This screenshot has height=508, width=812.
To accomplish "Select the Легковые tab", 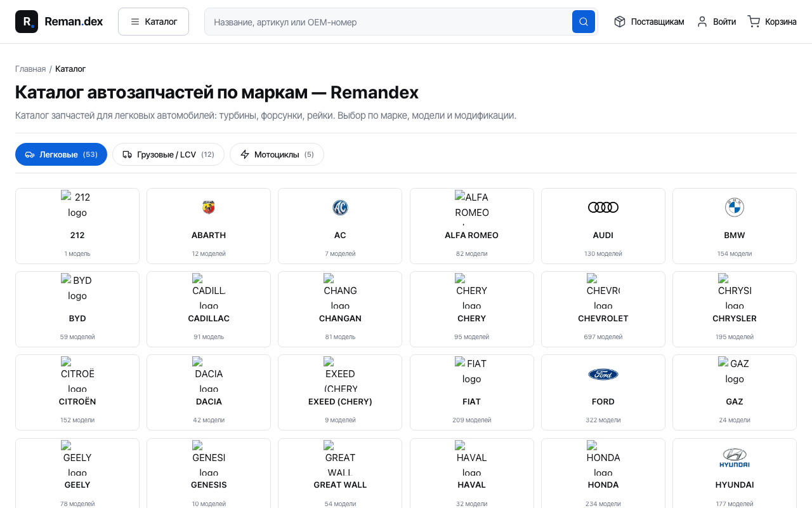I will tap(61, 154).
